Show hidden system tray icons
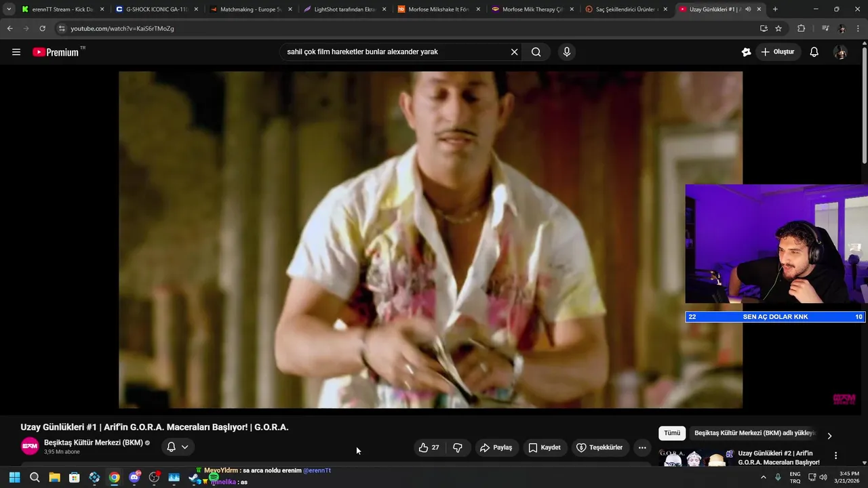The width and height of the screenshot is (868, 488). 764,477
